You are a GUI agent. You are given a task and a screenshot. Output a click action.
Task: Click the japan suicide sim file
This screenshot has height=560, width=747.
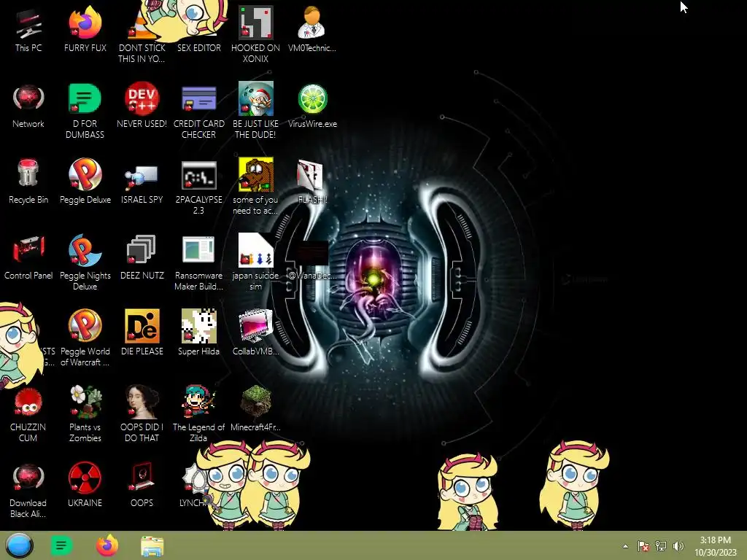pos(255,262)
